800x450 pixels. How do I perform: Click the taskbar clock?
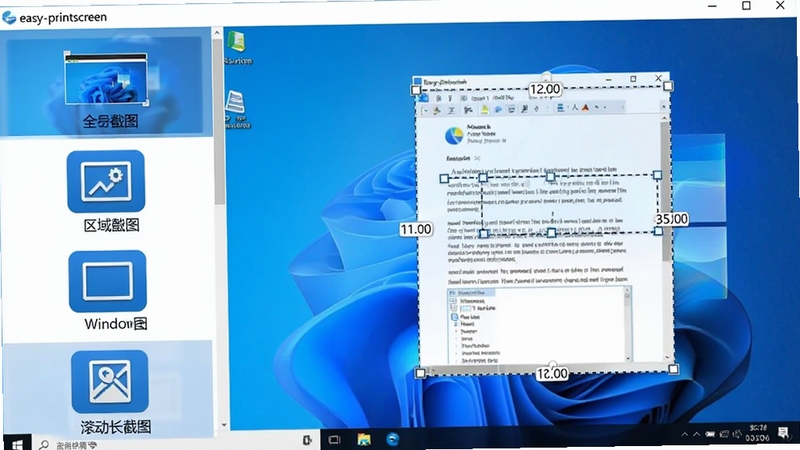[757, 433]
